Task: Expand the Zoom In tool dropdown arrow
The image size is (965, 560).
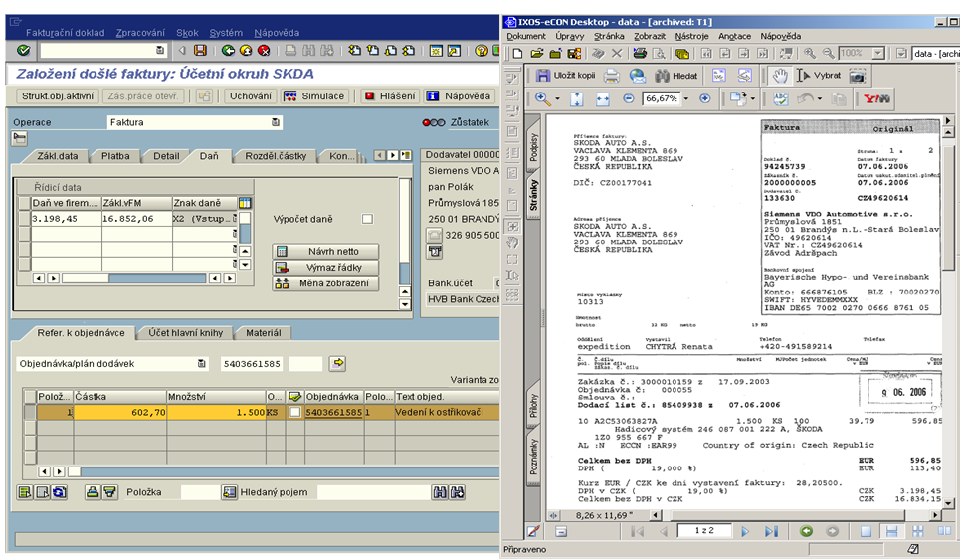Action: pyautogui.click(x=557, y=99)
